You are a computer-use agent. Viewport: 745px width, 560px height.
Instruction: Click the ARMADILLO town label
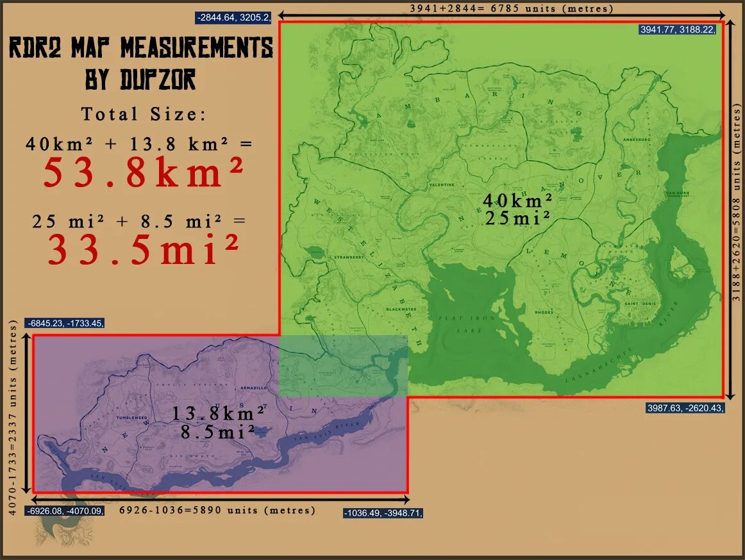254,388
